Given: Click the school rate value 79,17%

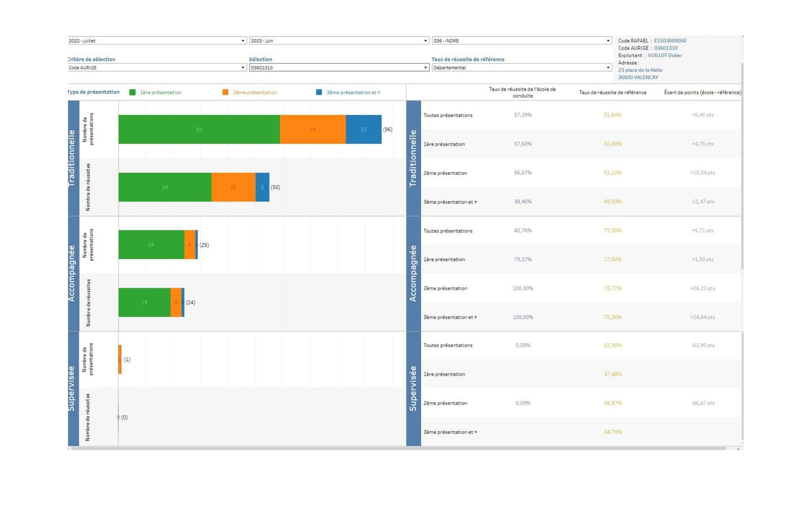Looking at the screenshot, I should coord(523,260).
